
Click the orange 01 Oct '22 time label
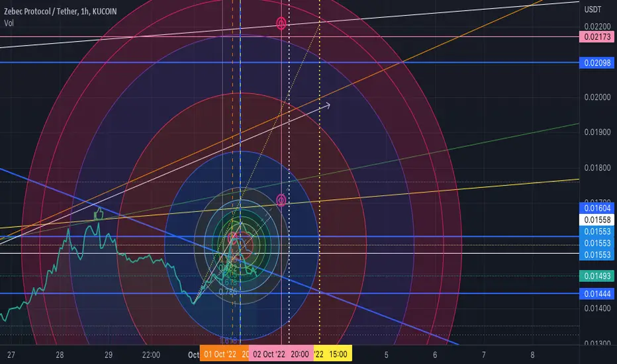224,355
